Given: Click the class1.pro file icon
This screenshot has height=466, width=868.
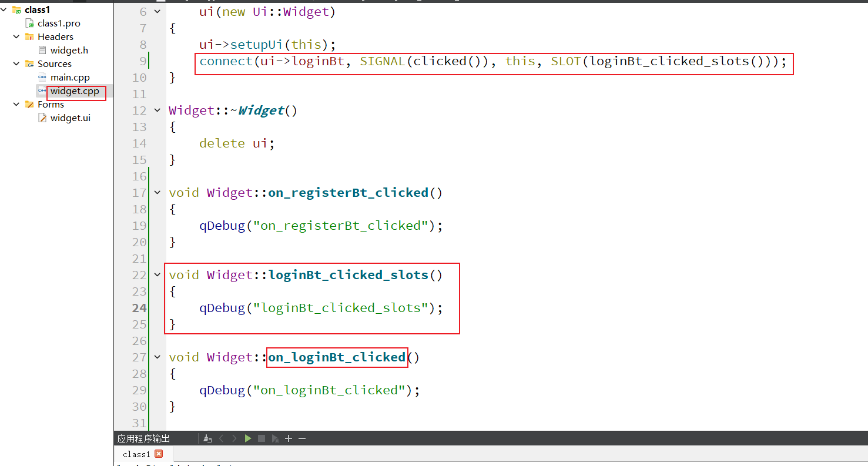Looking at the screenshot, I should 29,24.
